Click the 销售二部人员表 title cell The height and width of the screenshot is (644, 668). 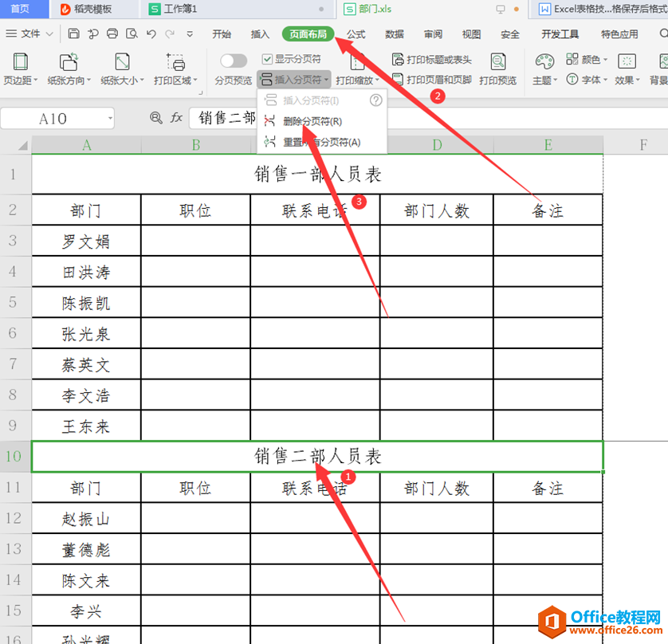[317, 457]
